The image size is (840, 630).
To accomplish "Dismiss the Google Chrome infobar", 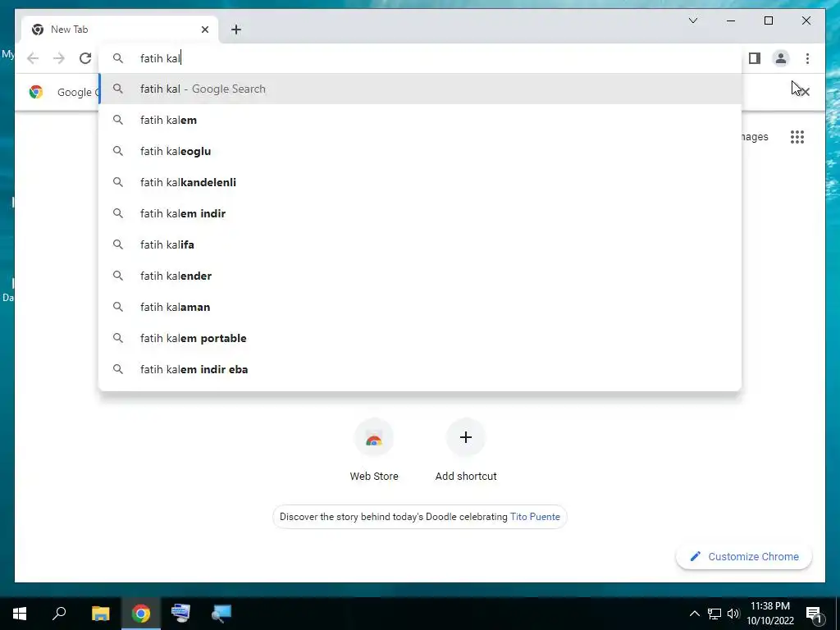I will (804, 92).
